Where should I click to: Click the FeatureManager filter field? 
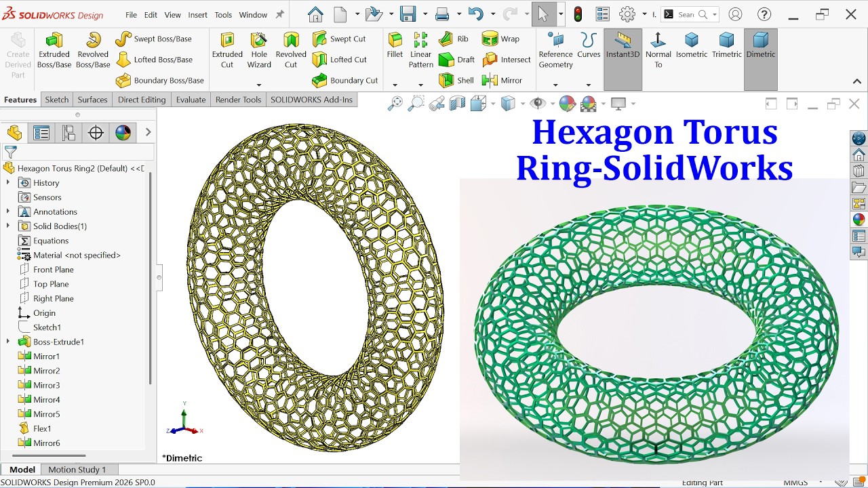[x=78, y=152]
